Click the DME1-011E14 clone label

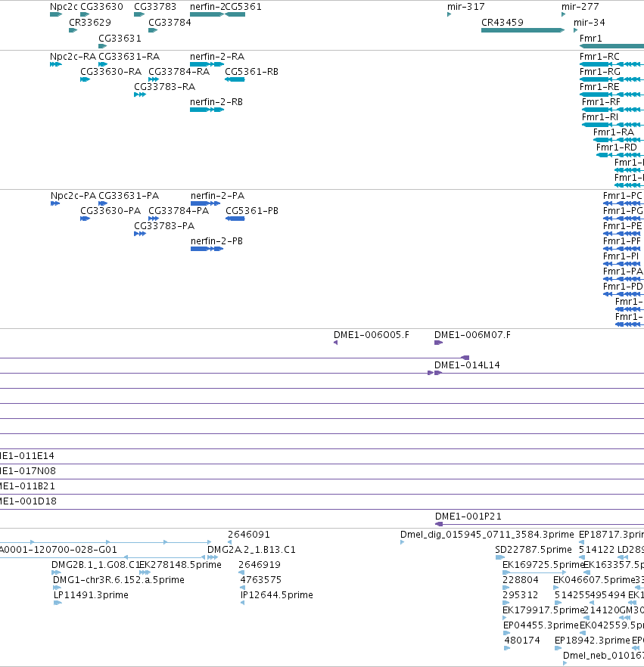[x=28, y=456]
